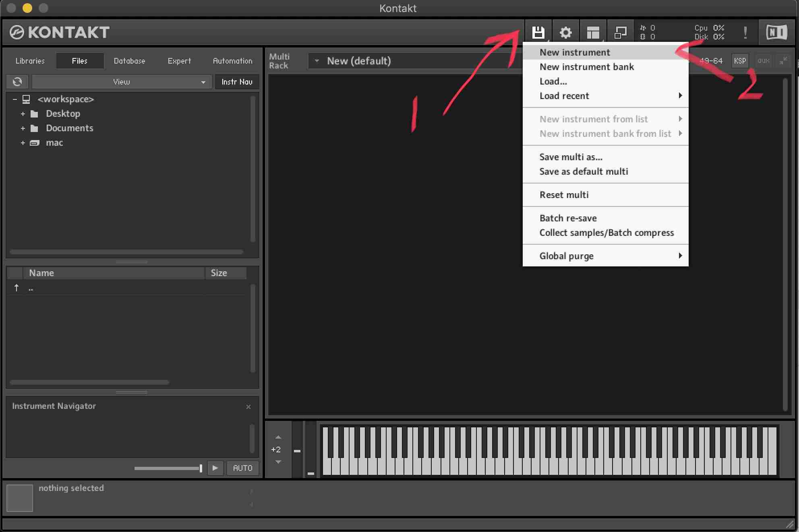
Task: Click the NI logo in header
Action: click(x=776, y=32)
